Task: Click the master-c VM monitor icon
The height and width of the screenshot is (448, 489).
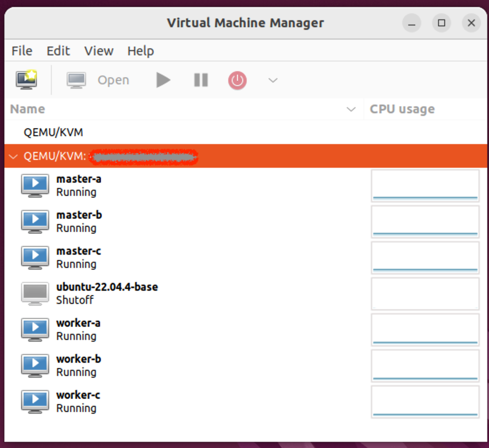Action: coord(35,257)
